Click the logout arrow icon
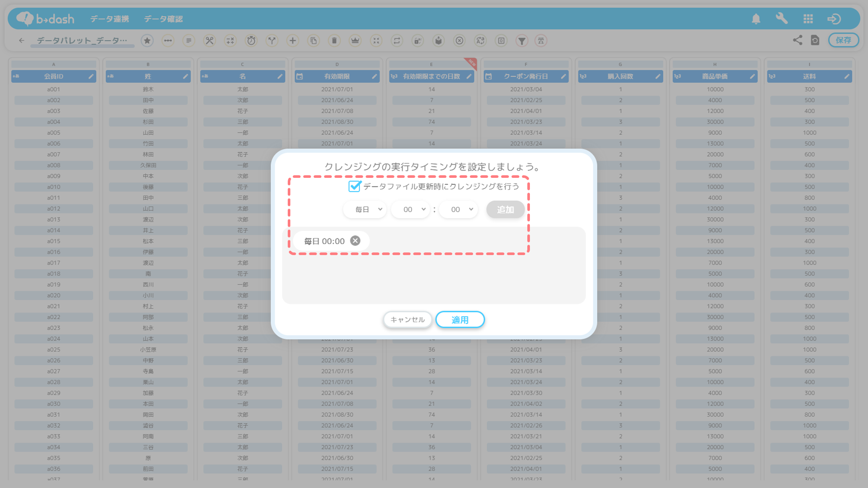 834,19
